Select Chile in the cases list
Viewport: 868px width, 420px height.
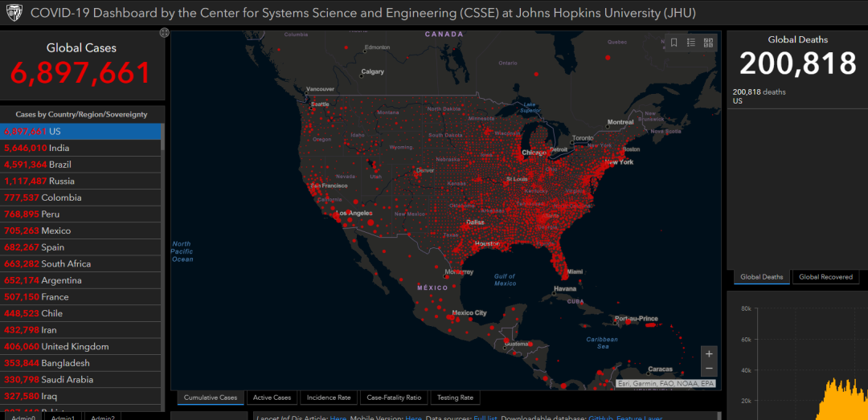(80, 314)
